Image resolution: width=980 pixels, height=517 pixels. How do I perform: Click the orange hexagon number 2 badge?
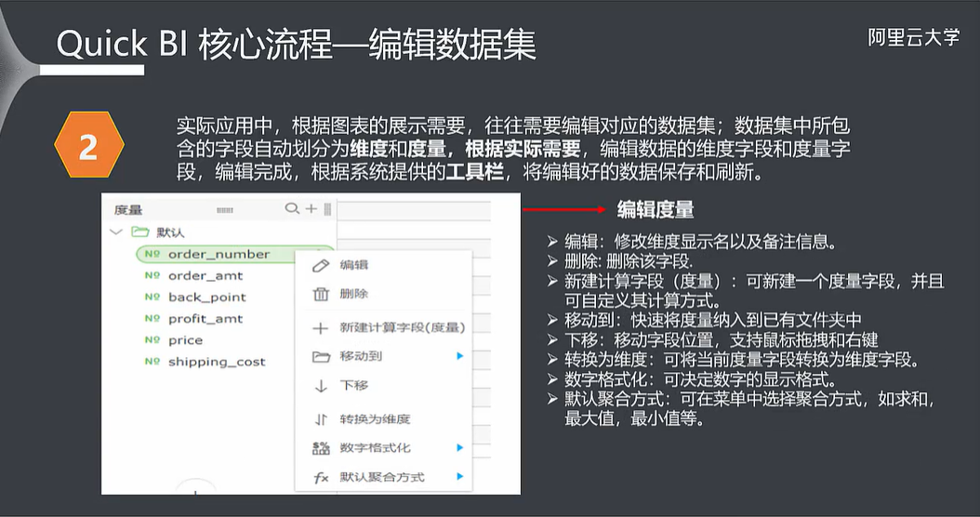pyautogui.click(x=88, y=145)
